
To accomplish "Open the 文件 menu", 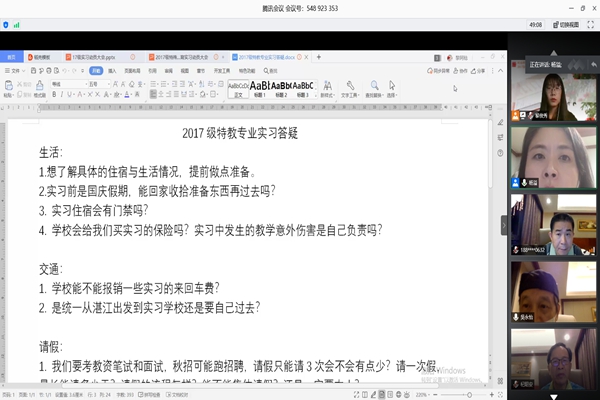I will [x=15, y=71].
